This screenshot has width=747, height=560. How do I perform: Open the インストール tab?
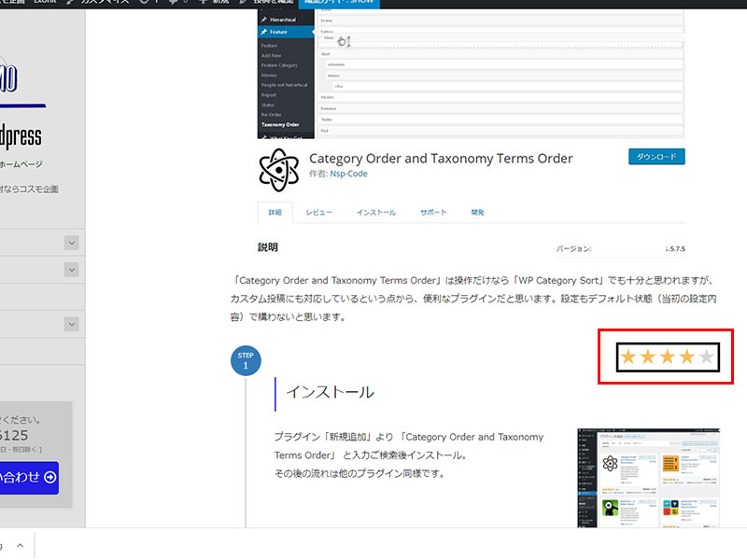tap(375, 213)
